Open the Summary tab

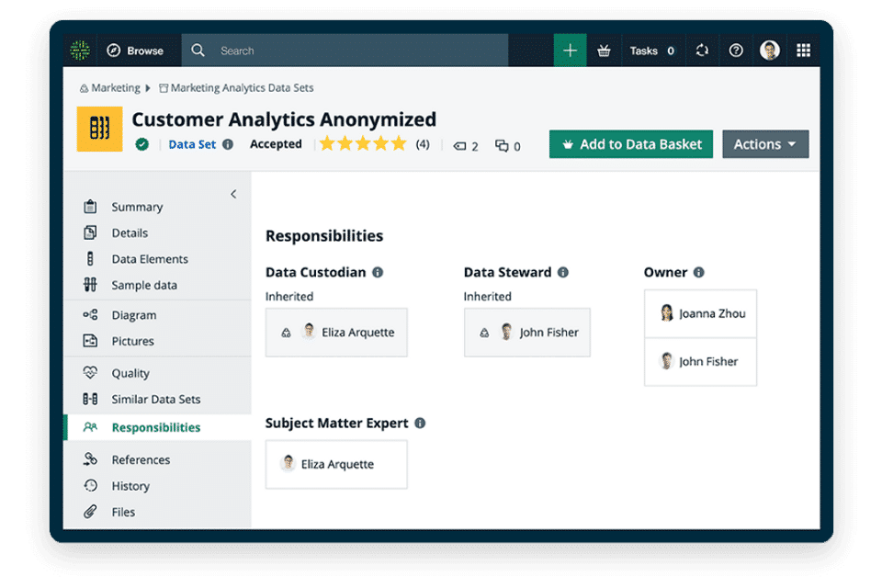(x=137, y=207)
